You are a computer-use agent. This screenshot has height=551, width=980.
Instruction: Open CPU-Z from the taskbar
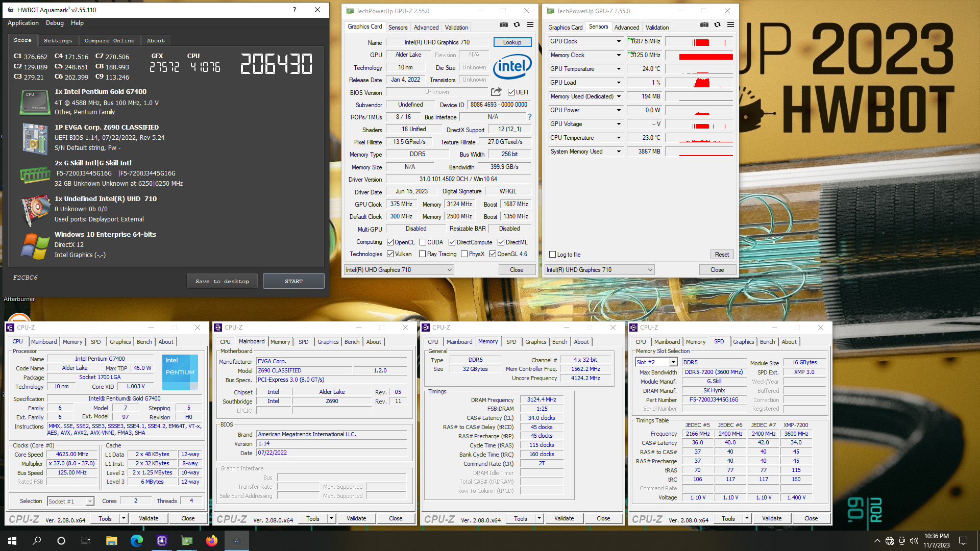[162, 541]
